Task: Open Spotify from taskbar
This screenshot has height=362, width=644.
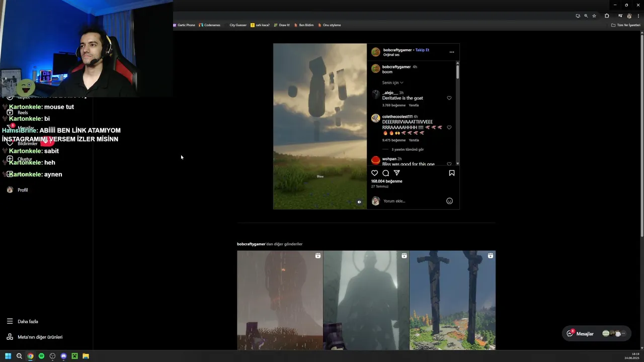Action: coord(41,356)
